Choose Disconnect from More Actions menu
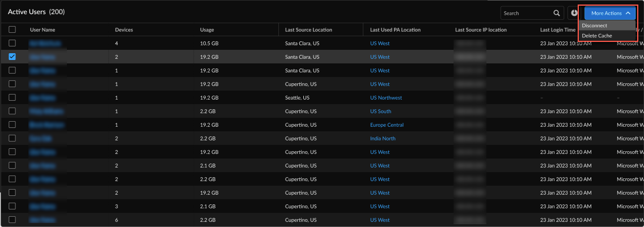The height and width of the screenshot is (227, 644). tap(595, 25)
